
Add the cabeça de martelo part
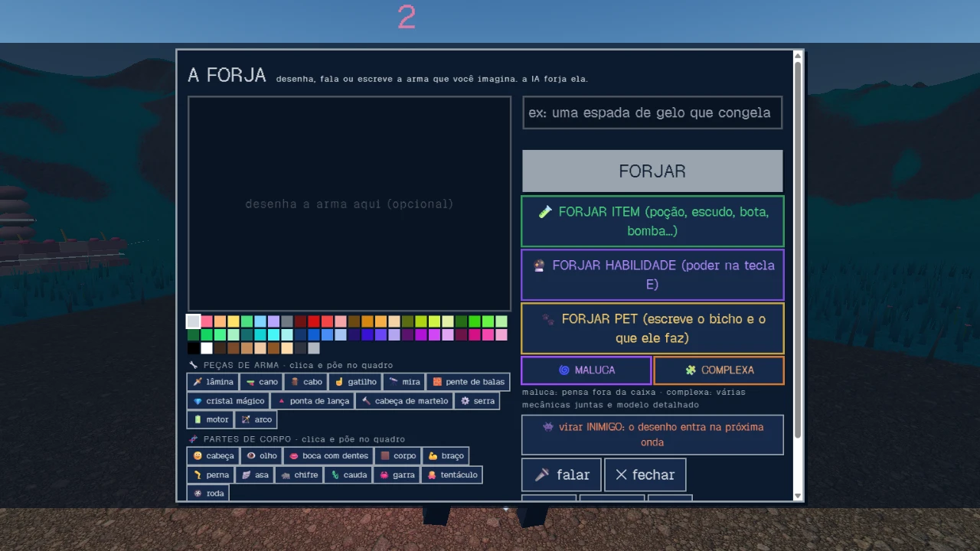pos(404,401)
